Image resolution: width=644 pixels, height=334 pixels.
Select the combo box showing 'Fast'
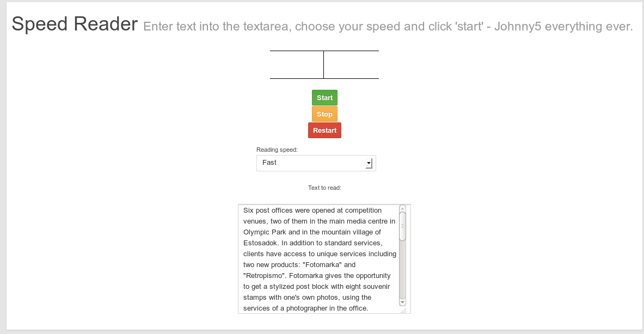pyautogui.click(x=305, y=163)
